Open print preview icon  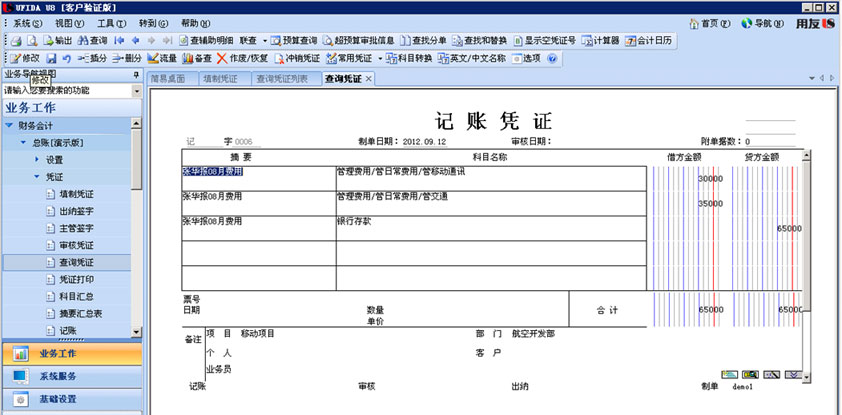(x=32, y=41)
